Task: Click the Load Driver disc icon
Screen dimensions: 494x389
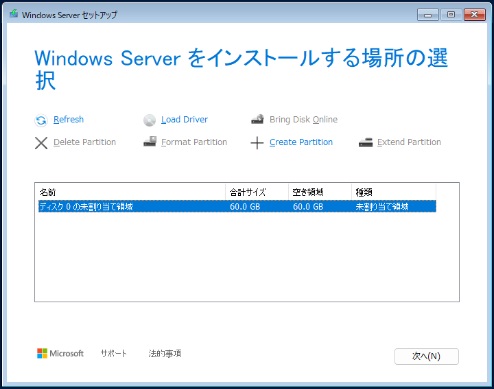Action: click(149, 120)
